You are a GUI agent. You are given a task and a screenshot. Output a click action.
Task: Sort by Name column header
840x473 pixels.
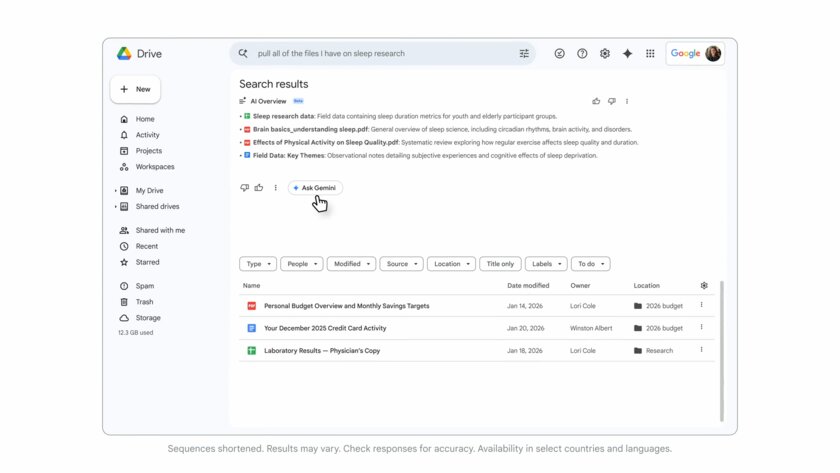point(251,286)
